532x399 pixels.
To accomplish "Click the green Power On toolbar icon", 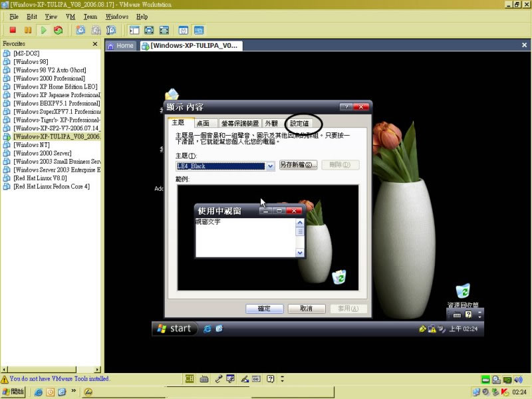I will pos(43,30).
